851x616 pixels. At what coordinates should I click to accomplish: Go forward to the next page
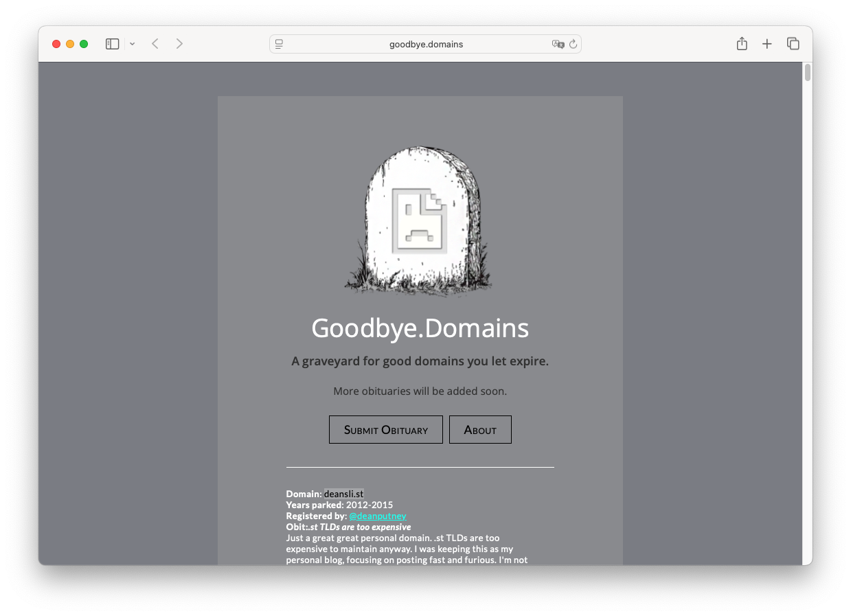179,44
